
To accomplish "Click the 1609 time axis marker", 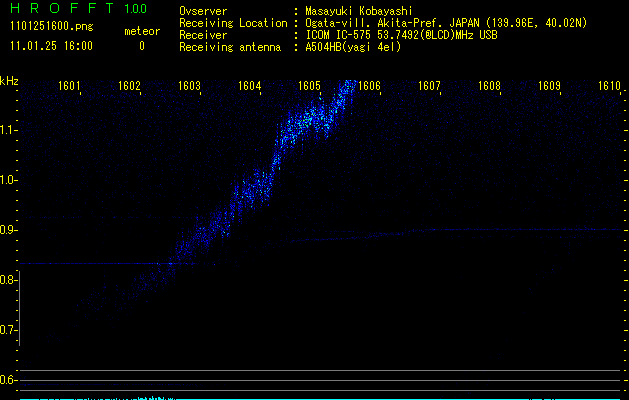I will pyautogui.click(x=550, y=86).
